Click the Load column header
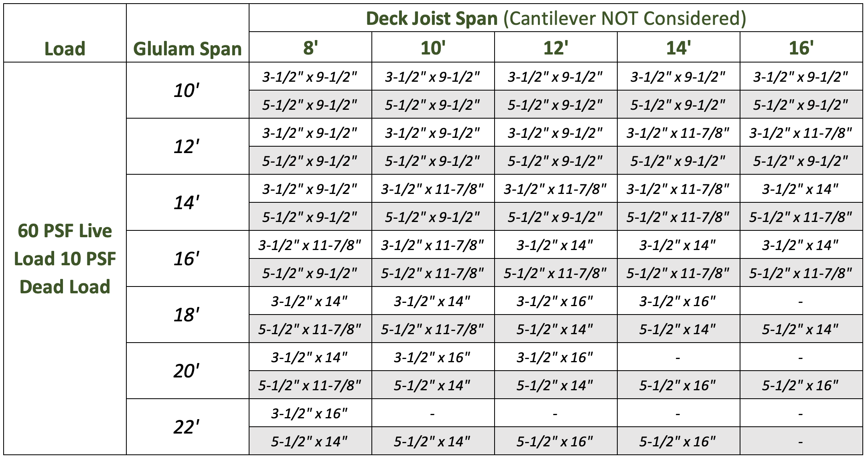This screenshot has height=460, width=868. (65, 49)
